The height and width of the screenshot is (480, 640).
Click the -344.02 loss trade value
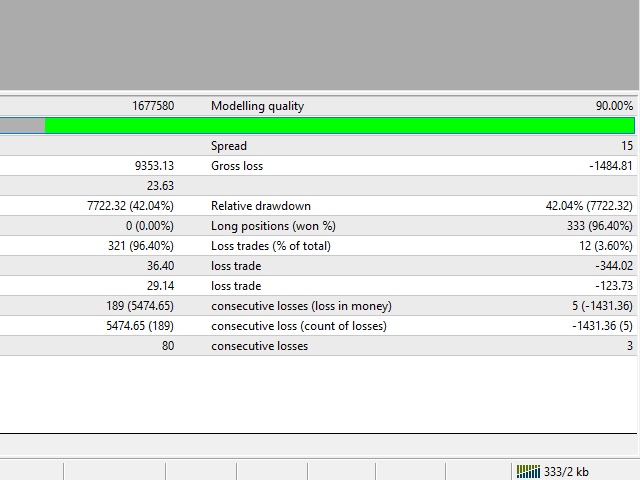pyautogui.click(x=613, y=266)
